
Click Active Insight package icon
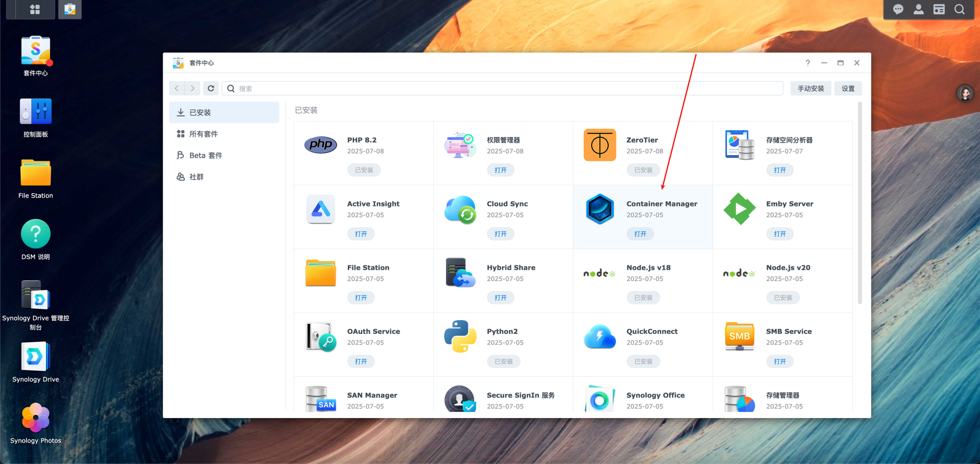coord(321,209)
